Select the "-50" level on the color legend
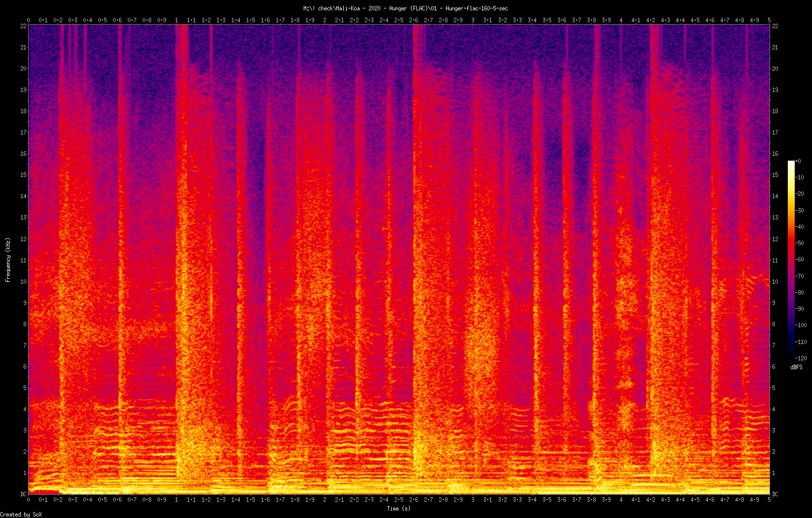This screenshot has width=812, height=518. [800, 243]
